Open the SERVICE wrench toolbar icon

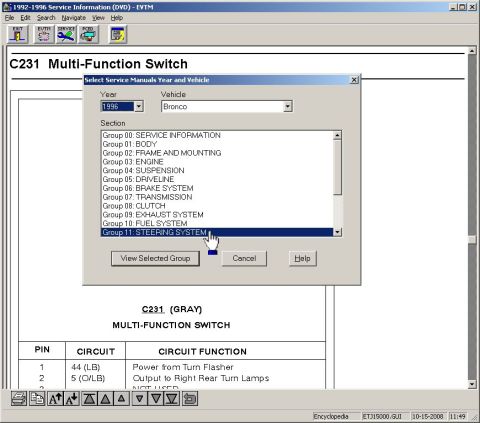(66, 34)
